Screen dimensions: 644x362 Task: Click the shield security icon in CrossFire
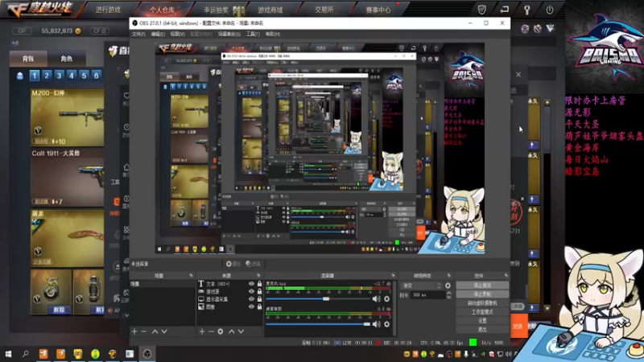point(481,10)
